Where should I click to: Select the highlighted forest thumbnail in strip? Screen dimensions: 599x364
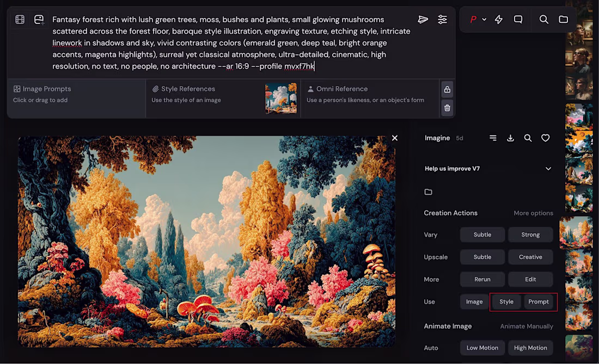(x=576, y=233)
